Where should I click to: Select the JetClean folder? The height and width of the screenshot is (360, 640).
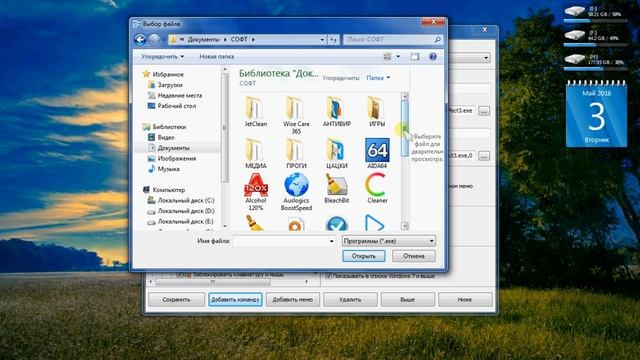click(x=256, y=111)
